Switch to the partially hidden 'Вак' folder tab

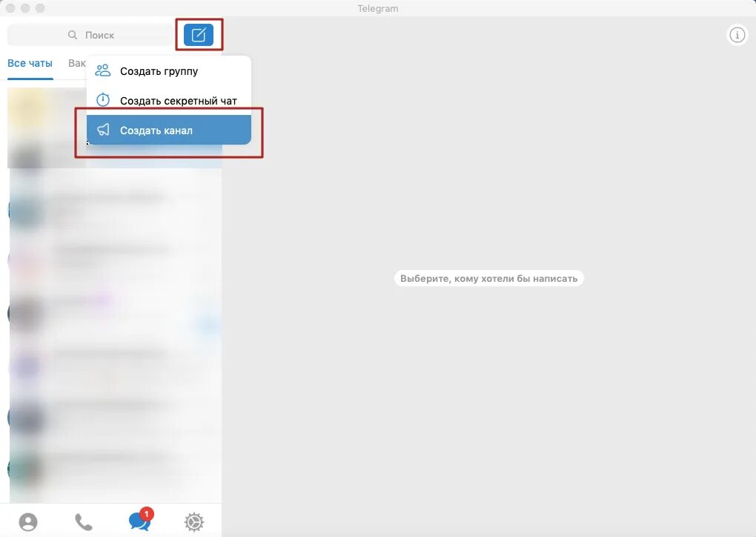coord(76,63)
